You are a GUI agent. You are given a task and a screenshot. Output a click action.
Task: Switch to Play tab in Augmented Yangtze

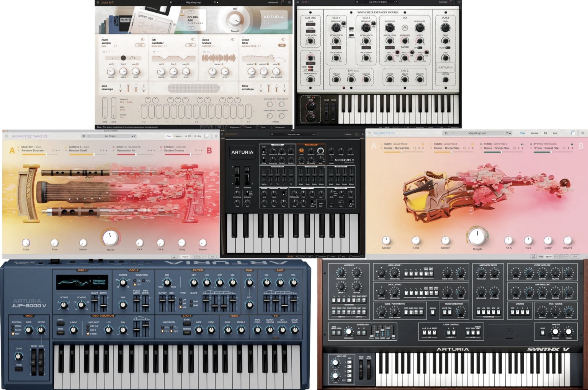point(168,136)
